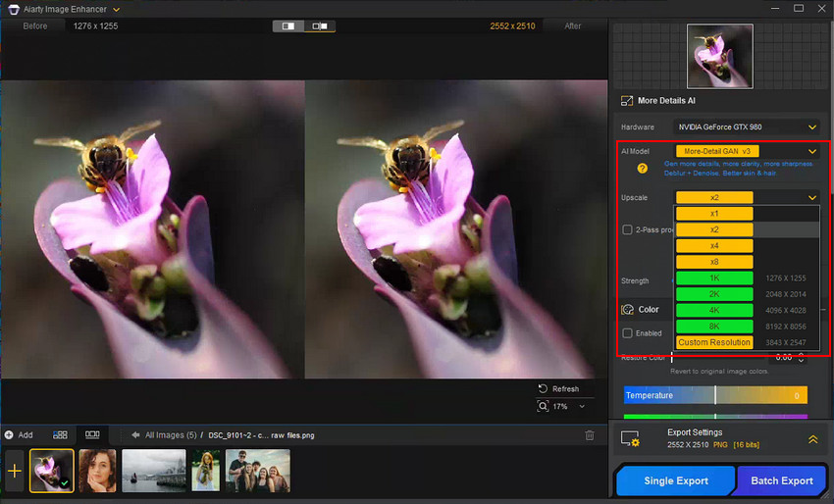Select the split compare view icon
The image size is (834, 504).
point(319,26)
